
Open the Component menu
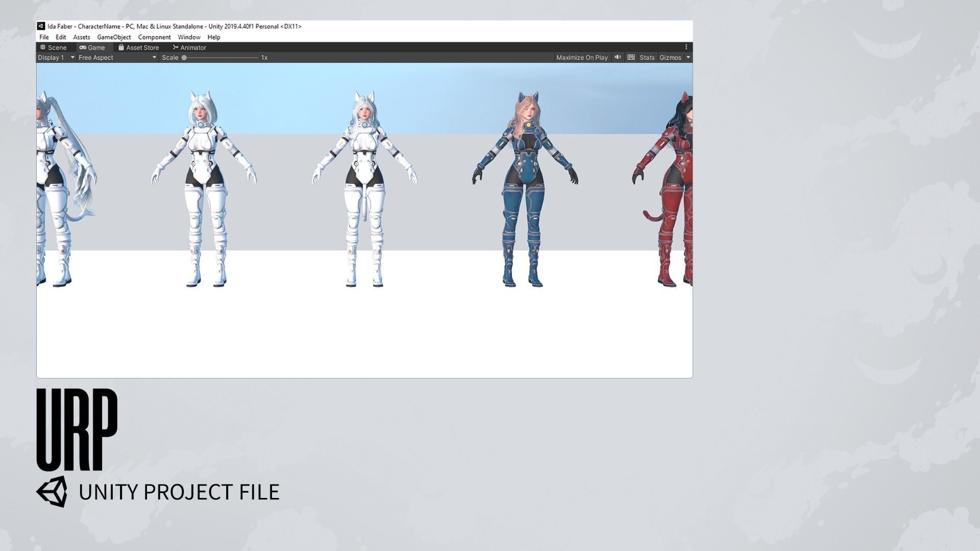click(154, 37)
